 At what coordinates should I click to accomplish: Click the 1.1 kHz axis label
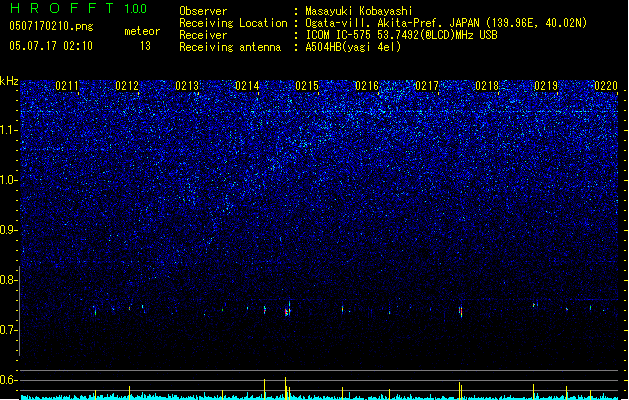tap(8, 130)
